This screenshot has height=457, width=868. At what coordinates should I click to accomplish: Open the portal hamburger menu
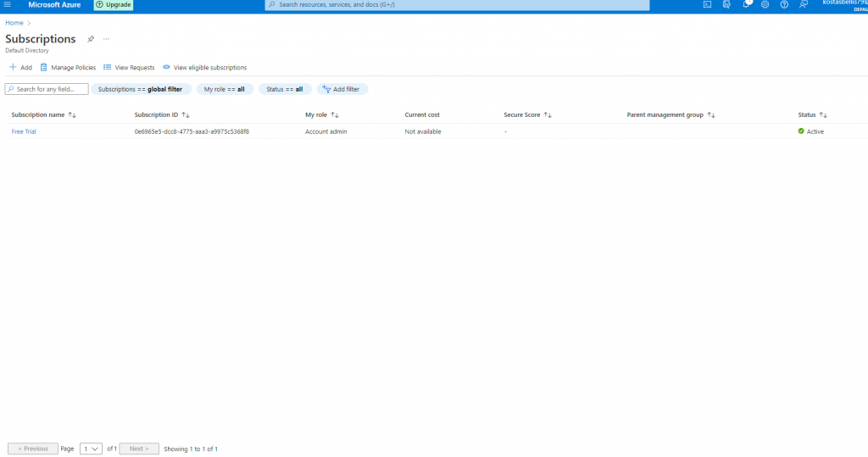point(7,5)
